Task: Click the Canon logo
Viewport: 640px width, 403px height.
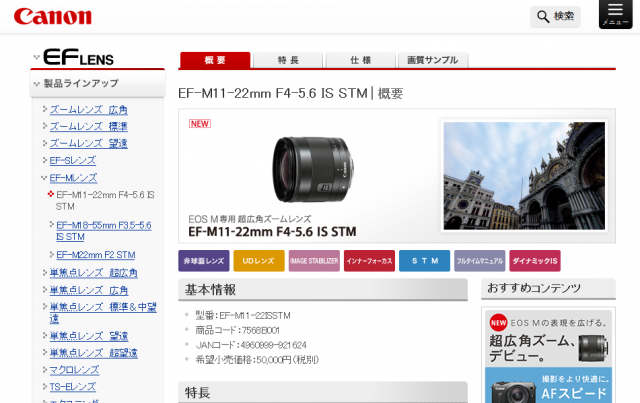Action: pyautogui.click(x=53, y=16)
